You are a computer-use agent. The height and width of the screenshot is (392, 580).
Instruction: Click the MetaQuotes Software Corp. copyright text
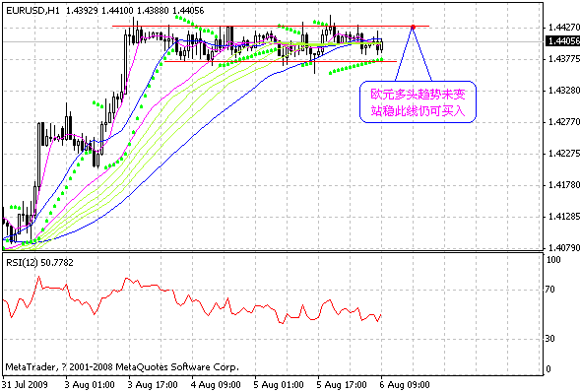tap(122, 367)
